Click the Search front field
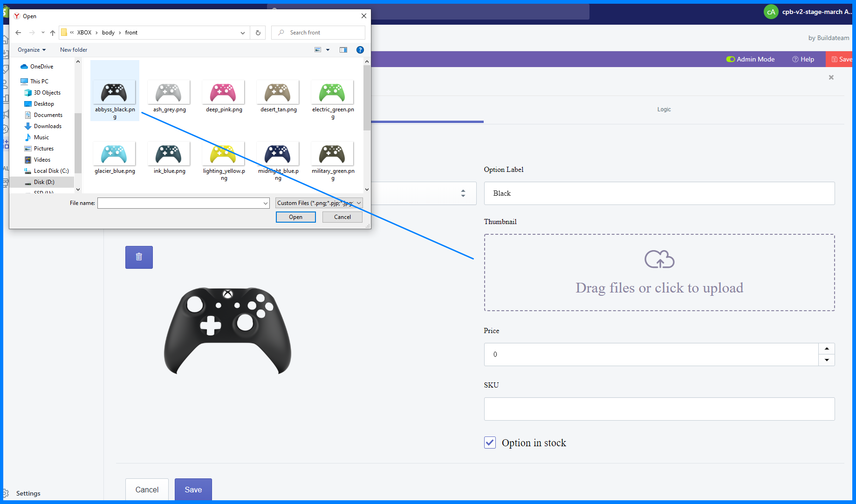 click(x=318, y=33)
